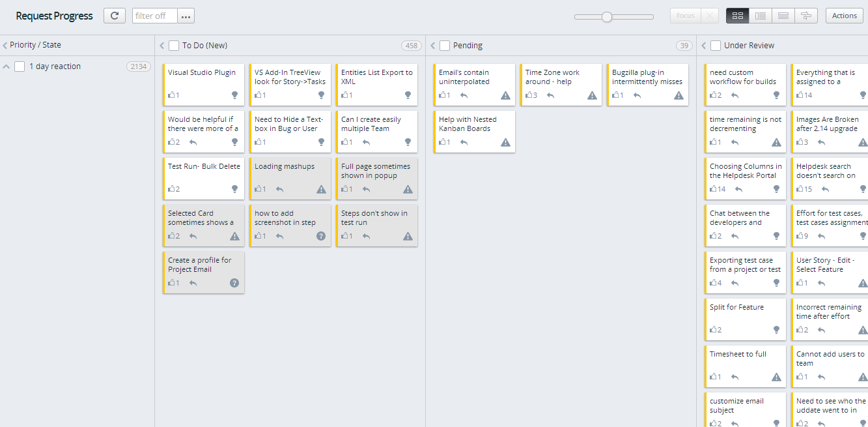Switch to the board grid view
The width and height of the screenshot is (868, 427).
tap(737, 16)
